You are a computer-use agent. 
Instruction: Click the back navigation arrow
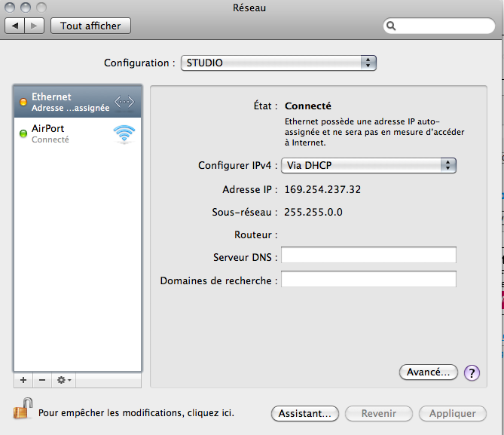16,26
